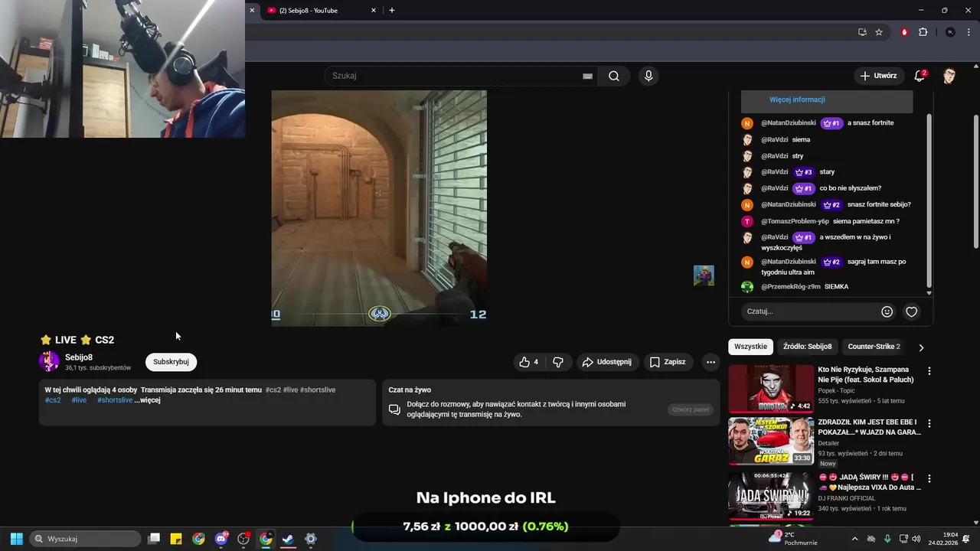Open Chrome three-dot menu

point(969,32)
